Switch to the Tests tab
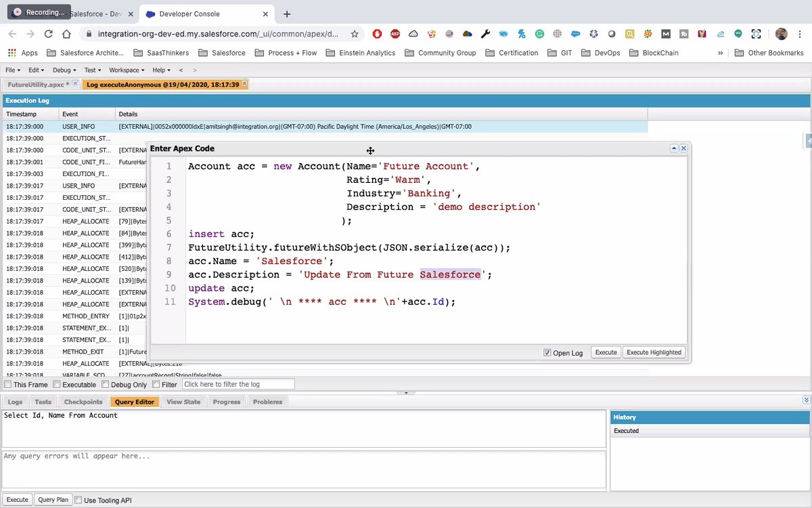This screenshot has height=508, width=812. [43, 402]
